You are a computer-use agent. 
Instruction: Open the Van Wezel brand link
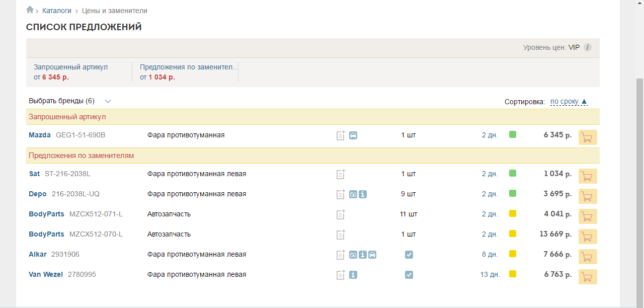pos(46,274)
